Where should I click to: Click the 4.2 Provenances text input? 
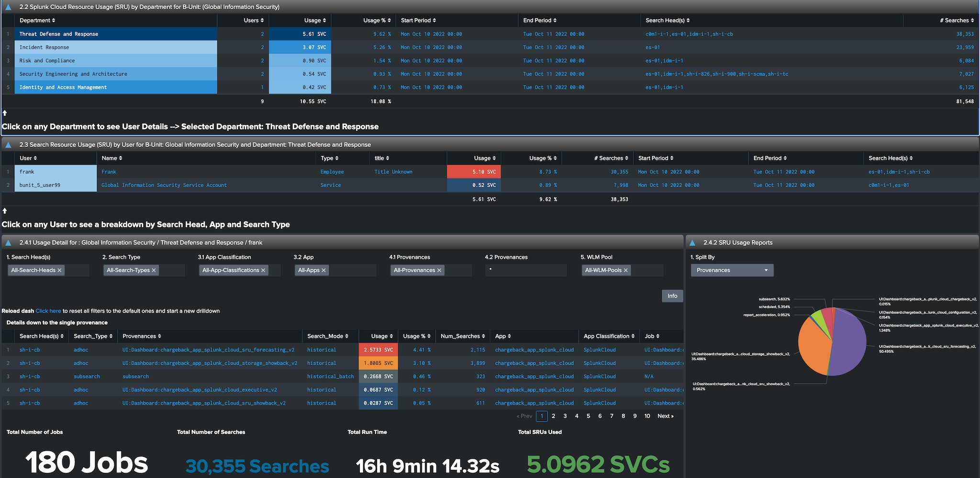(526, 270)
